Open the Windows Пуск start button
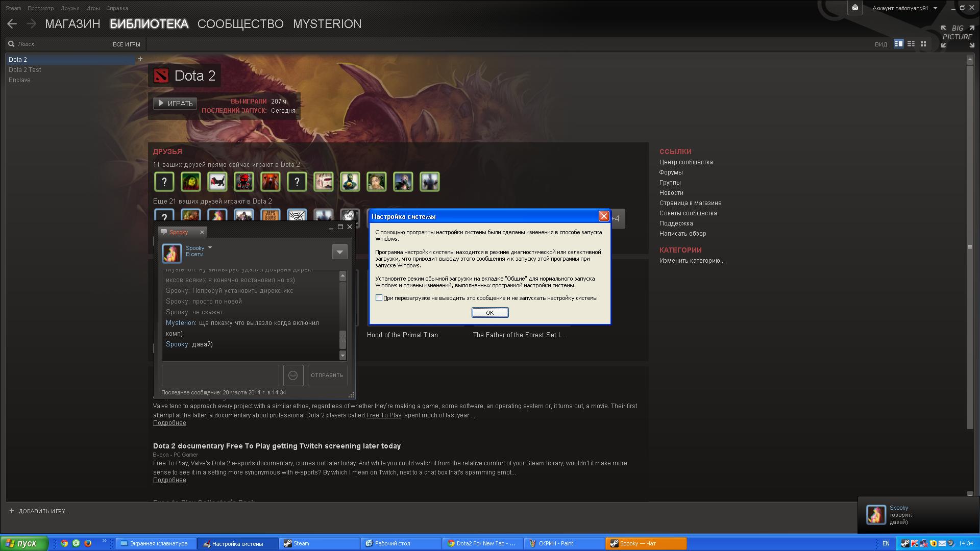980x551 pixels. (24, 543)
